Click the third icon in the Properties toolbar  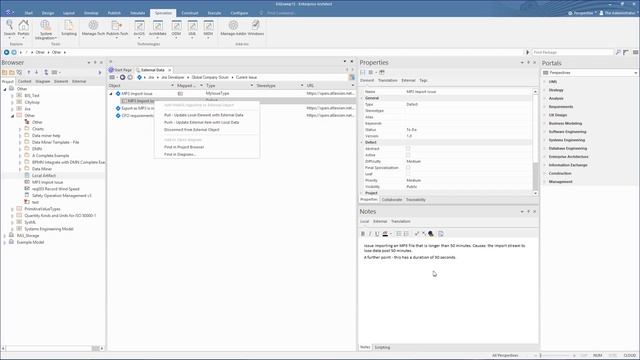(x=382, y=72)
